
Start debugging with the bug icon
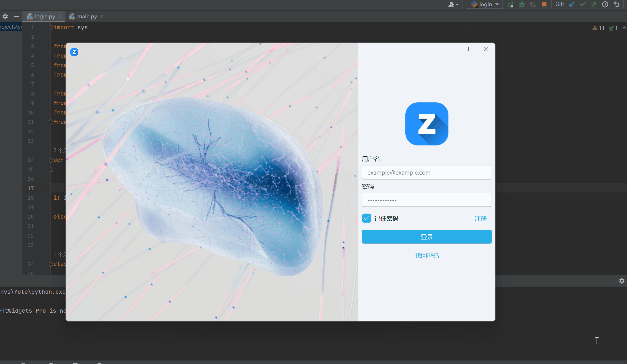click(x=522, y=4)
